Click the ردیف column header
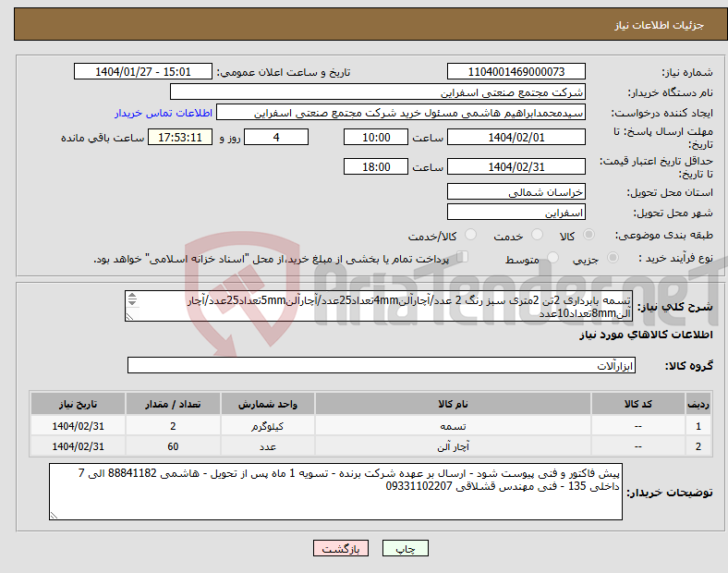This screenshot has height=573, width=728. point(698,404)
